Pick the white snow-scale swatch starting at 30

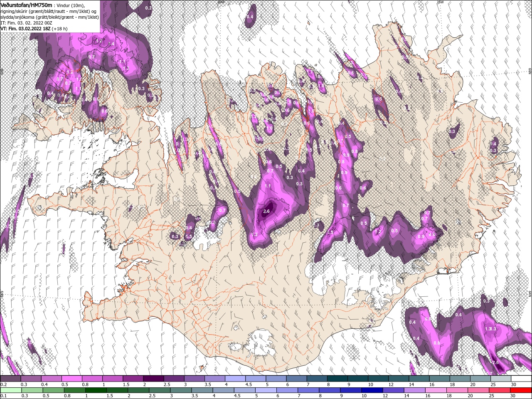(x=521, y=379)
